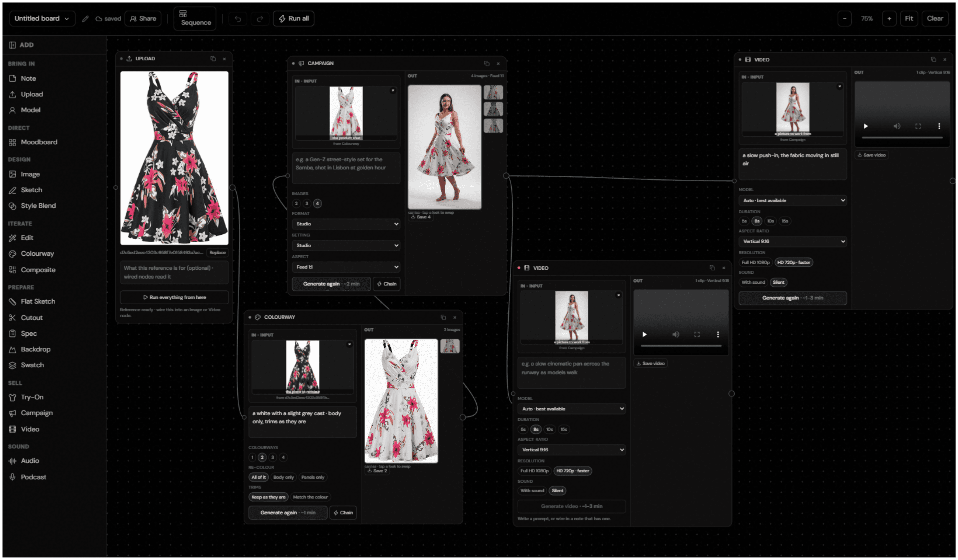Duplicate the Upload node using its copy icon
Screen dimensions: 958x560
tap(213, 58)
